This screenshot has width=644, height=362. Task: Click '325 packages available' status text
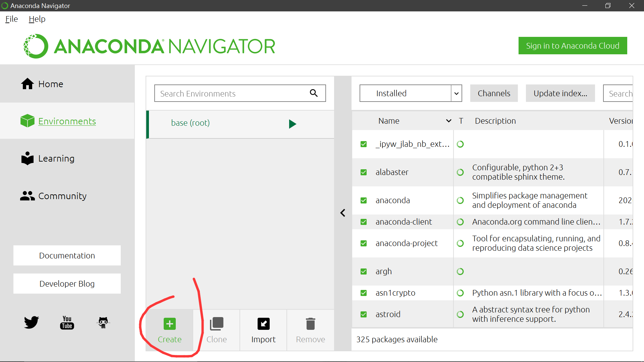tap(397, 340)
